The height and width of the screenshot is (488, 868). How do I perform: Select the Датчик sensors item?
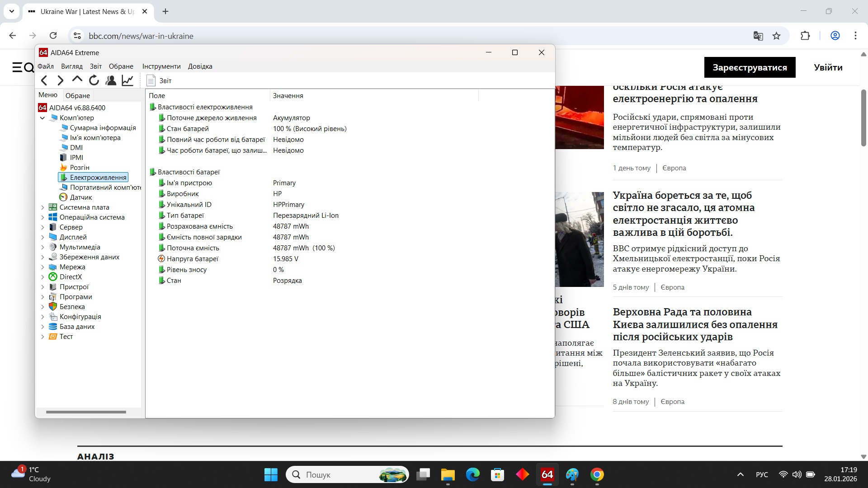pos(81,197)
